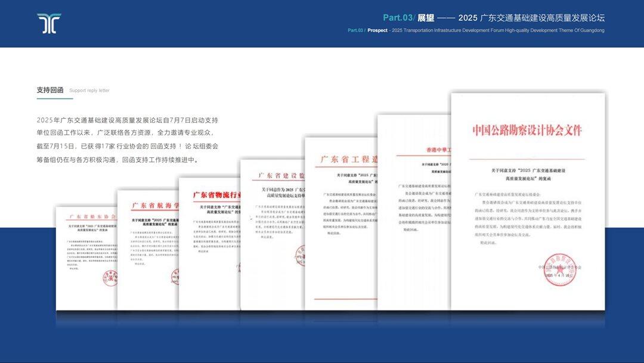644x363 pixels.
Task: Click the red seal on the 中国公路勘察设计协会 letter
Action: click(559, 269)
